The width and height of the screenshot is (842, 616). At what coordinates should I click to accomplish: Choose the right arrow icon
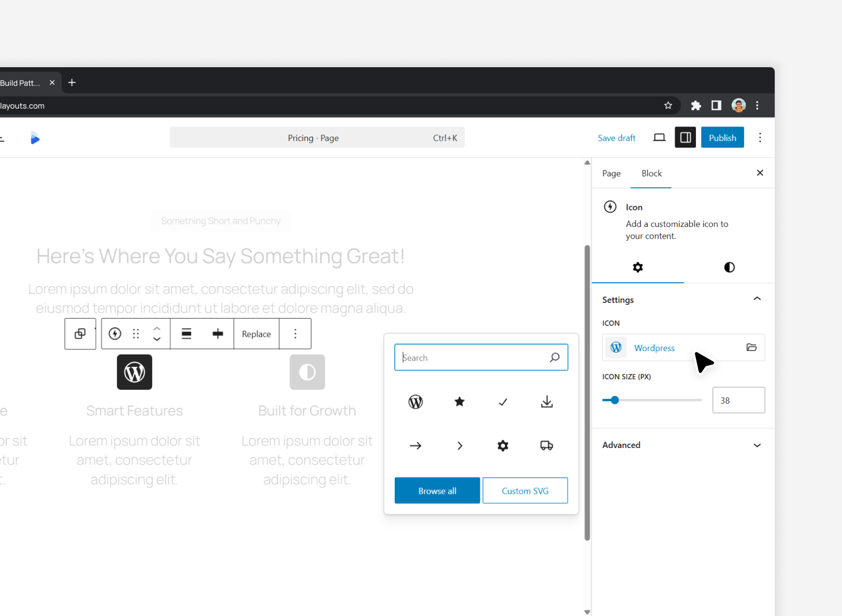click(415, 446)
